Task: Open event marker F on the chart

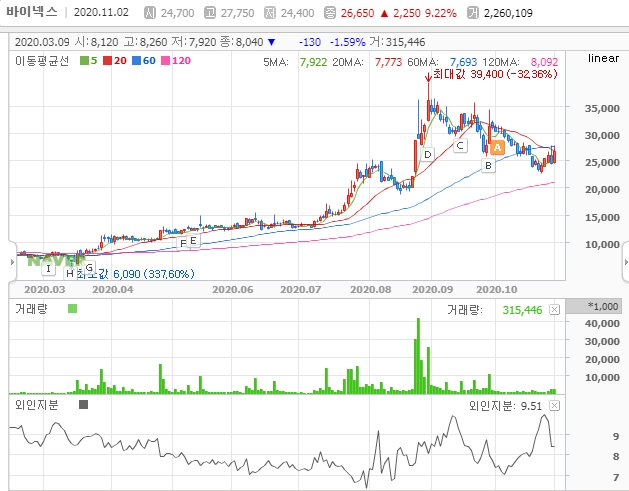Action: click(x=183, y=243)
